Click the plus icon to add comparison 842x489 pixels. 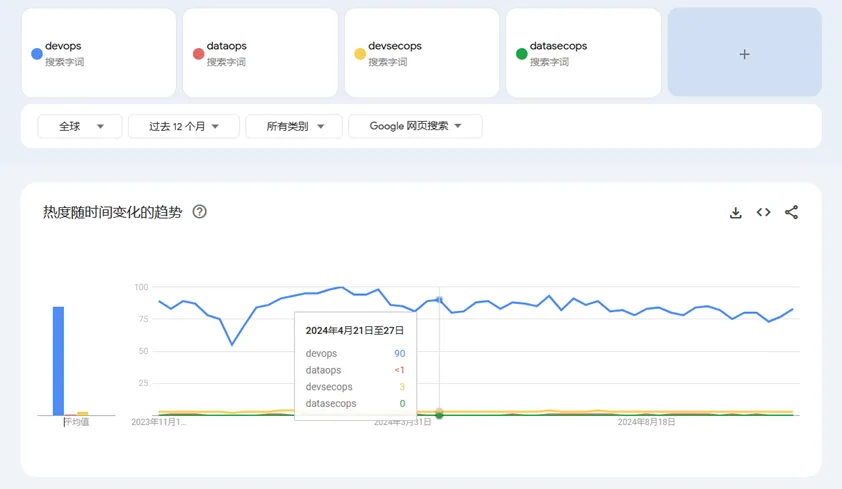pos(744,54)
